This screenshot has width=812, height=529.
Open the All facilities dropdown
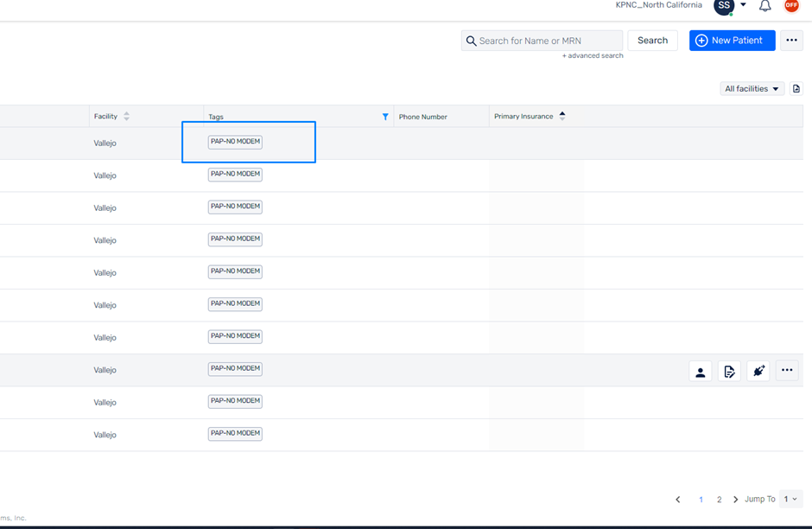pos(752,88)
